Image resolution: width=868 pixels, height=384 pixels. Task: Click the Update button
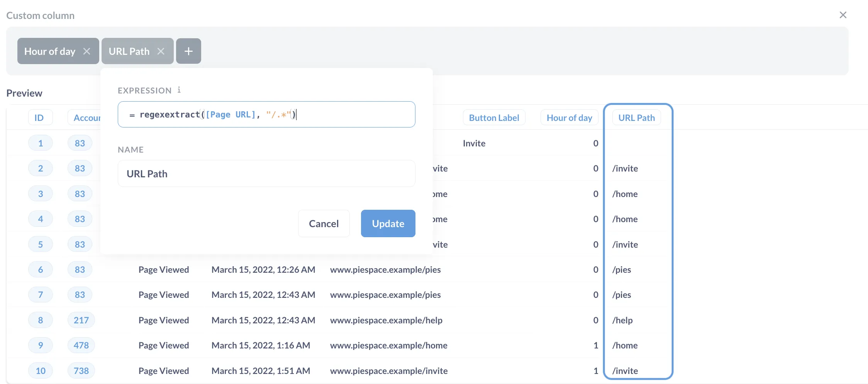tap(388, 223)
